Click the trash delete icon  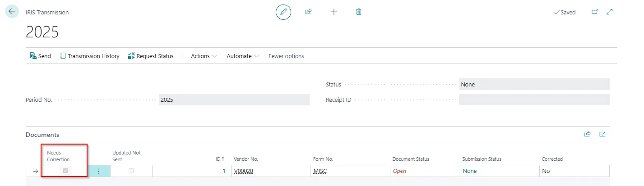[x=359, y=12]
